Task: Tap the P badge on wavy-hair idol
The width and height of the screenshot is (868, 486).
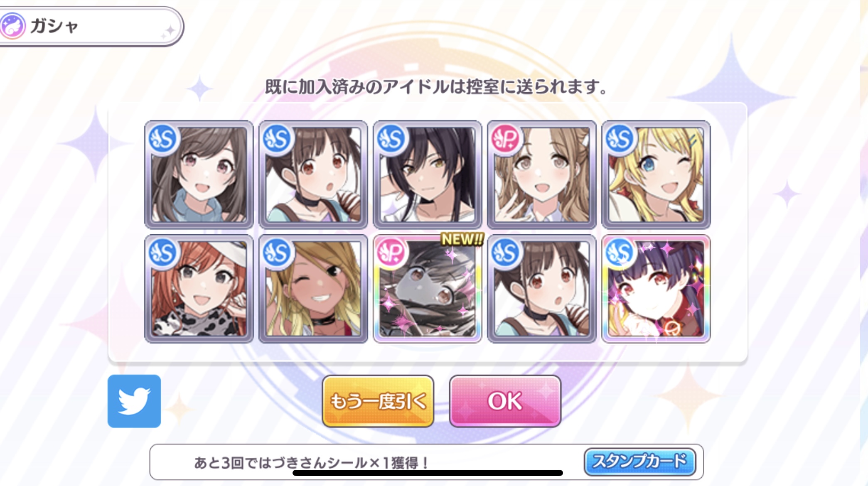Action: point(505,139)
